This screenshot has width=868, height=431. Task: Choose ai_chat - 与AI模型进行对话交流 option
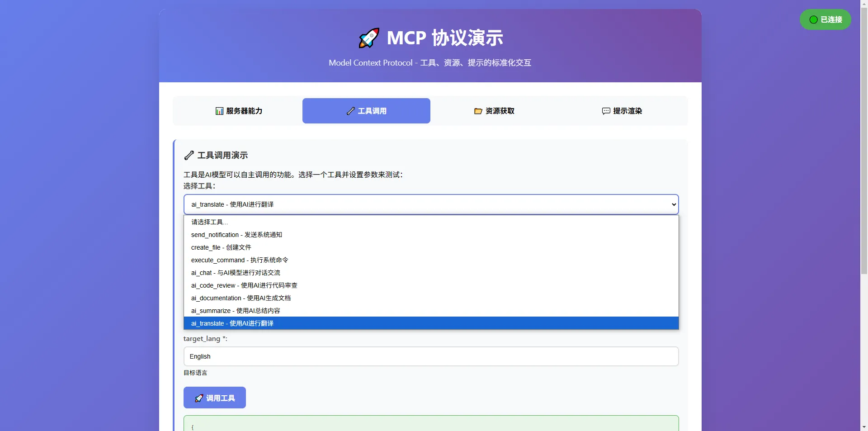(431, 273)
